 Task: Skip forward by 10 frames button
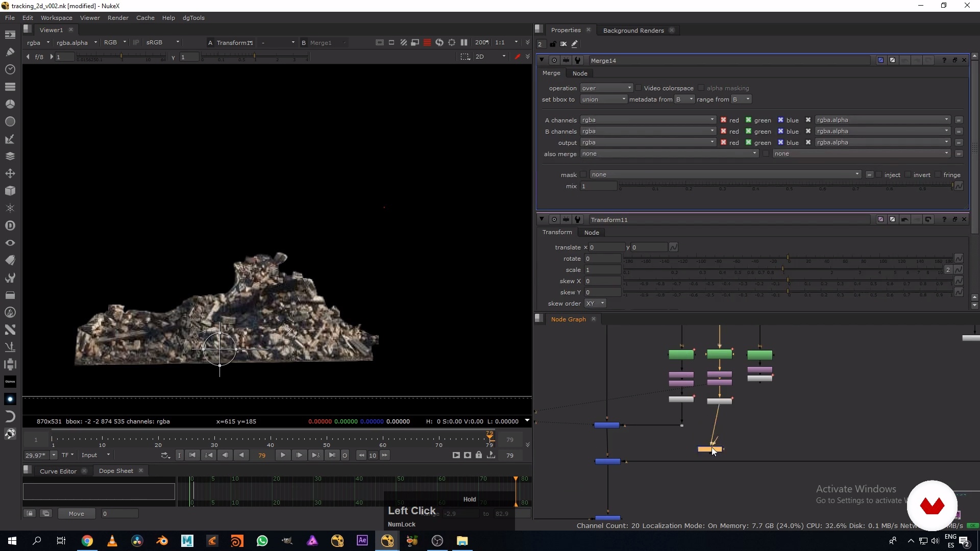pos(385,455)
